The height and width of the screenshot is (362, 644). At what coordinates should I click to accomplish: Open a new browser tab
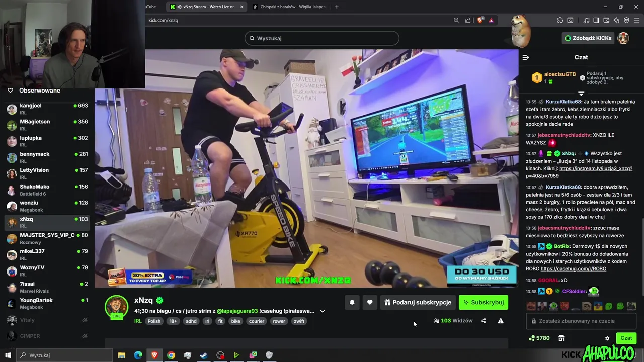[x=337, y=7]
